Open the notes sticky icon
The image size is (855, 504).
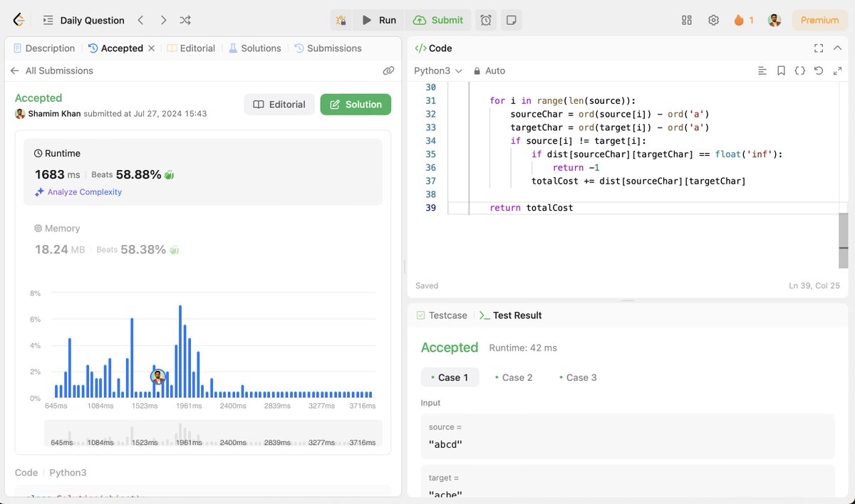(511, 20)
